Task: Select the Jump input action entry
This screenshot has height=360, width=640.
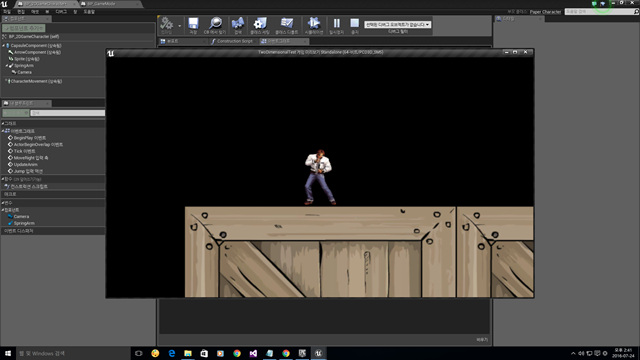Action: tap(28, 171)
